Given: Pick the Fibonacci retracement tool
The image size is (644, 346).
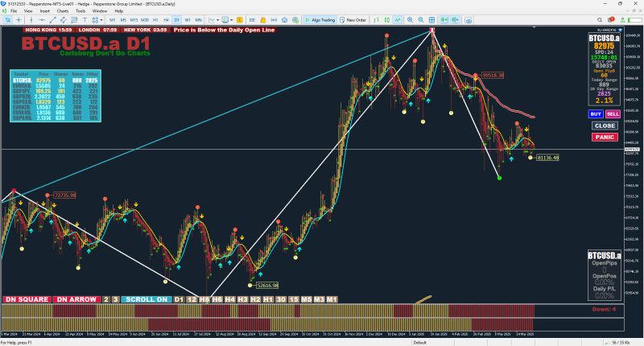Looking at the screenshot, I should point(74,19).
